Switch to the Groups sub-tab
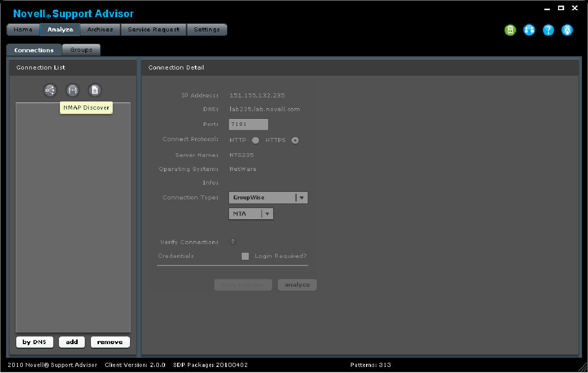Screen dimensions: 588x373 coord(81,50)
